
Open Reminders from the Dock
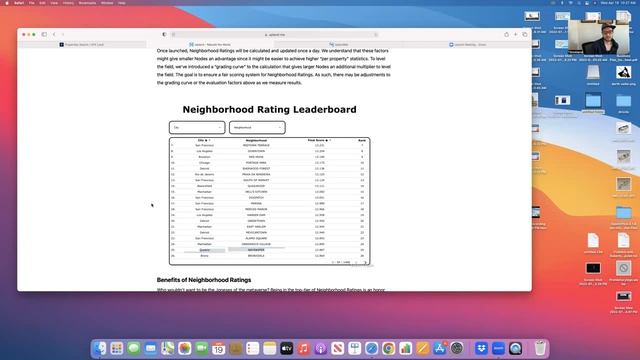253,348
